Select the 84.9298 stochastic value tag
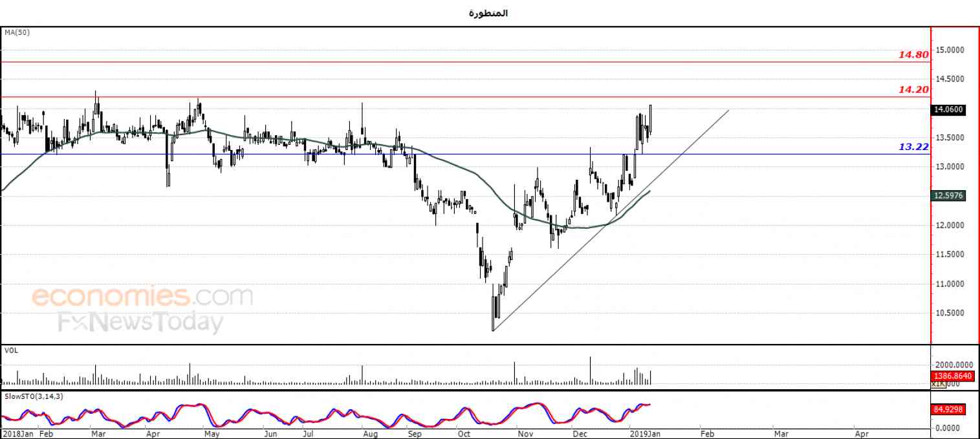This screenshot has width=980, height=439. pos(948,409)
